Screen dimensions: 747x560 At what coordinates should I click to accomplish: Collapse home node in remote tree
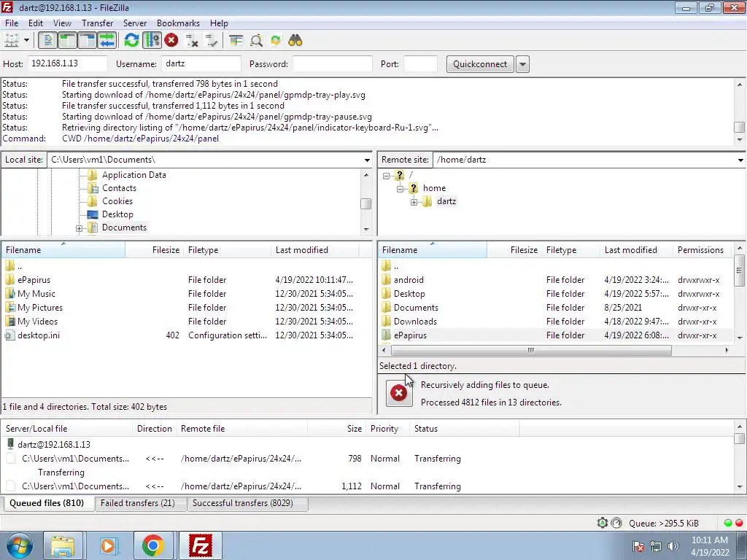(x=400, y=189)
